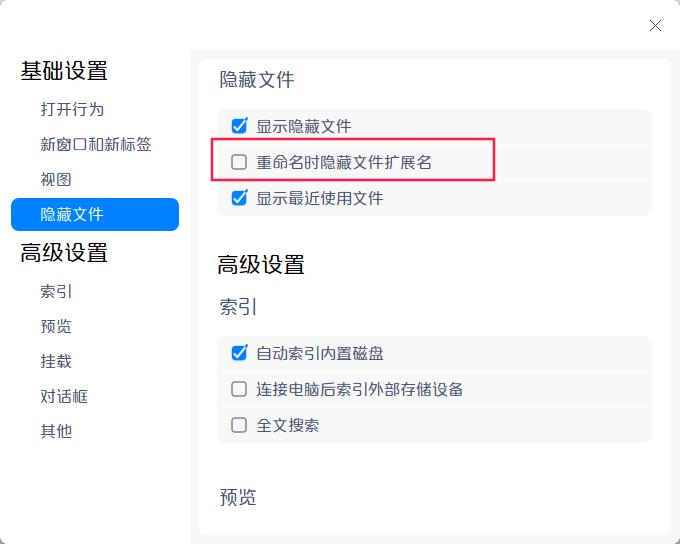The width and height of the screenshot is (680, 544).
Task: Uncheck the 显示隐藏文件 checkbox
Action: (x=239, y=126)
